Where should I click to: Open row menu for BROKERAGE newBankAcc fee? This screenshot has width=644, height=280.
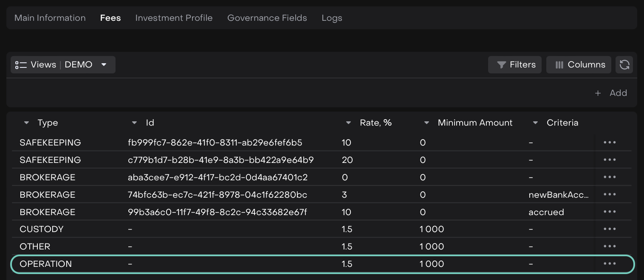pos(610,194)
